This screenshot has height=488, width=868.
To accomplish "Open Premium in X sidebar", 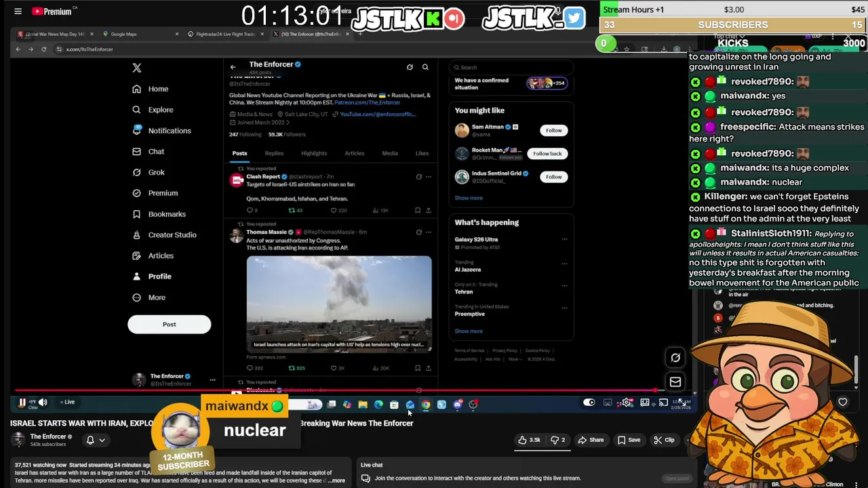I will [x=155, y=193].
